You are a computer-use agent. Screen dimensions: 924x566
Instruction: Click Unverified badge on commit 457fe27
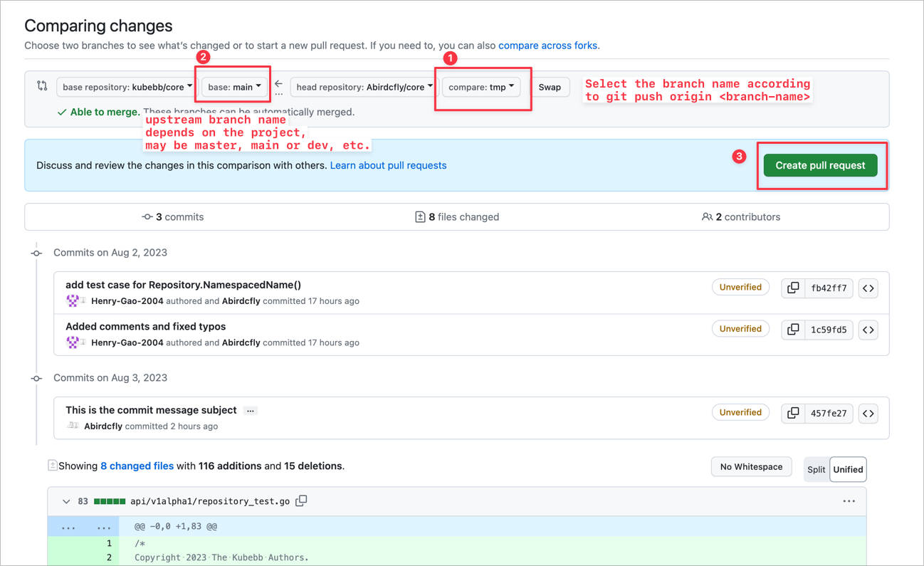coord(740,412)
